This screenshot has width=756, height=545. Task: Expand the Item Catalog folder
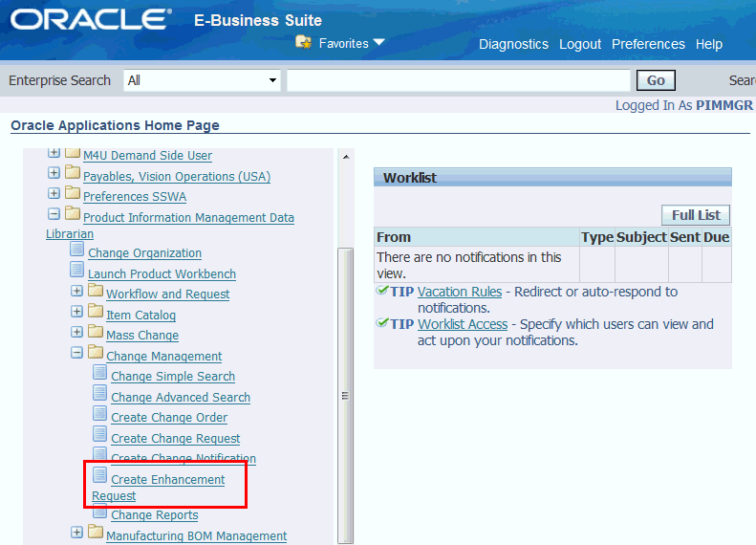tap(76, 311)
